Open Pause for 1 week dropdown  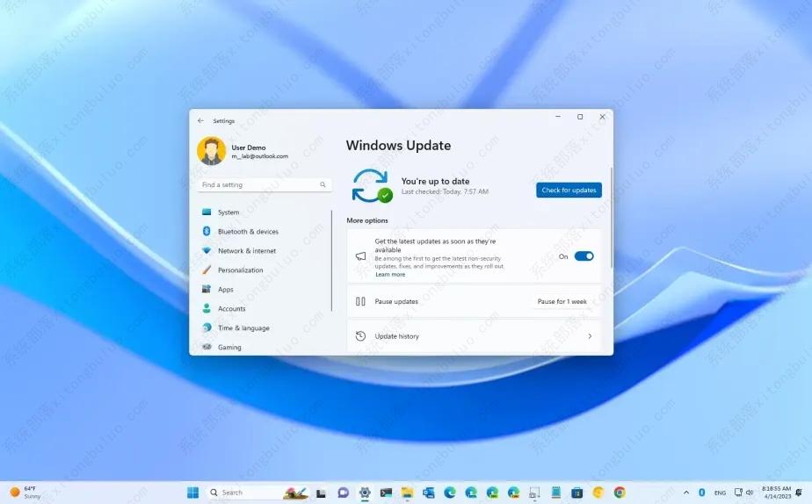tap(562, 301)
